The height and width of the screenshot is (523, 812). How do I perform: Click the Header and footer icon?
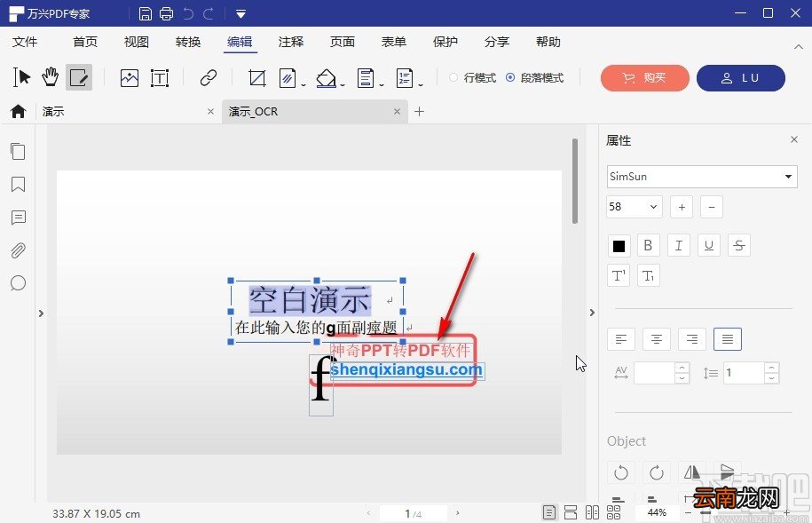point(366,78)
